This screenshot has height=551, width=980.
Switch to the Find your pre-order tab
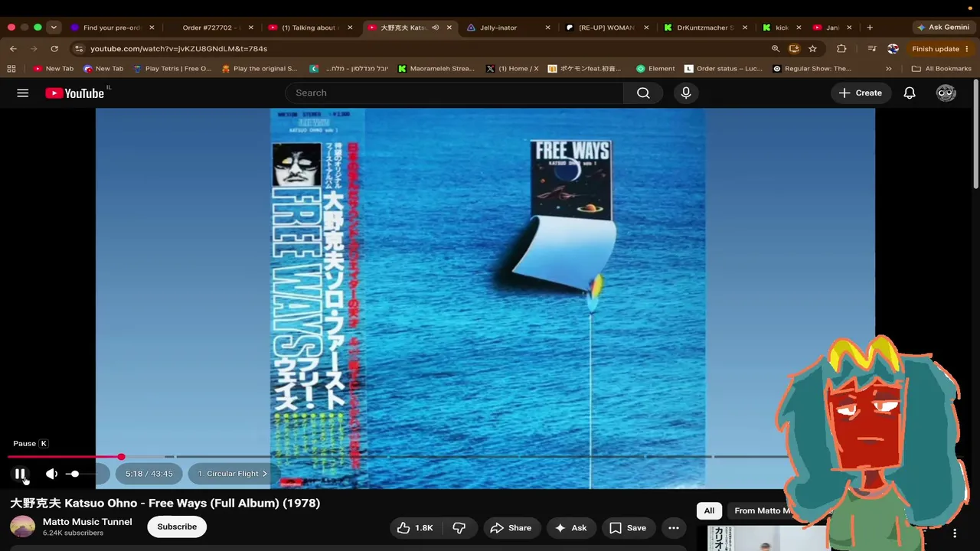tap(113, 28)
